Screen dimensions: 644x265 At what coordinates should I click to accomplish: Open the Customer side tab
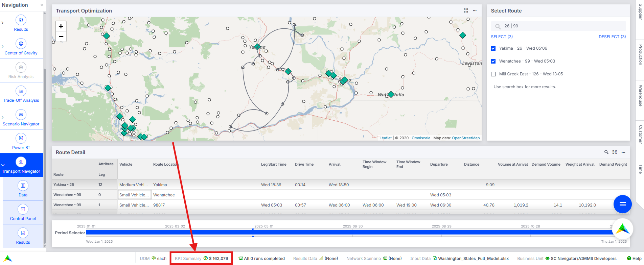coord(640,134)
